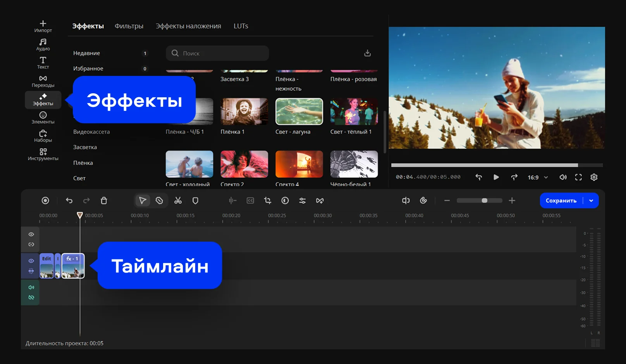Image resolution: width=626 pixels, height=364 pixels.
Task: Switch to the Эффекты tab
Action: tap(88, 26)
